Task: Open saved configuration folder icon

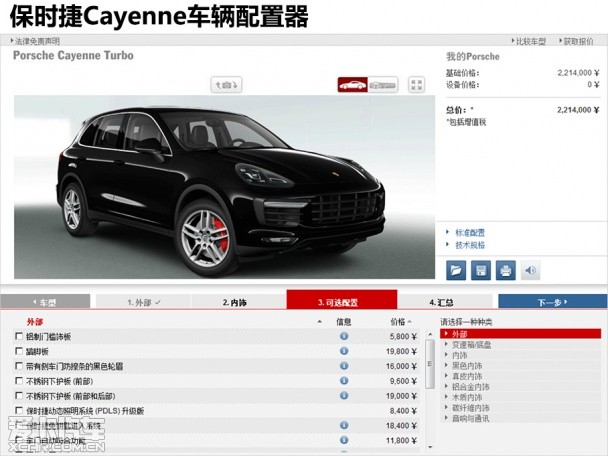Action: pos(456,270)
